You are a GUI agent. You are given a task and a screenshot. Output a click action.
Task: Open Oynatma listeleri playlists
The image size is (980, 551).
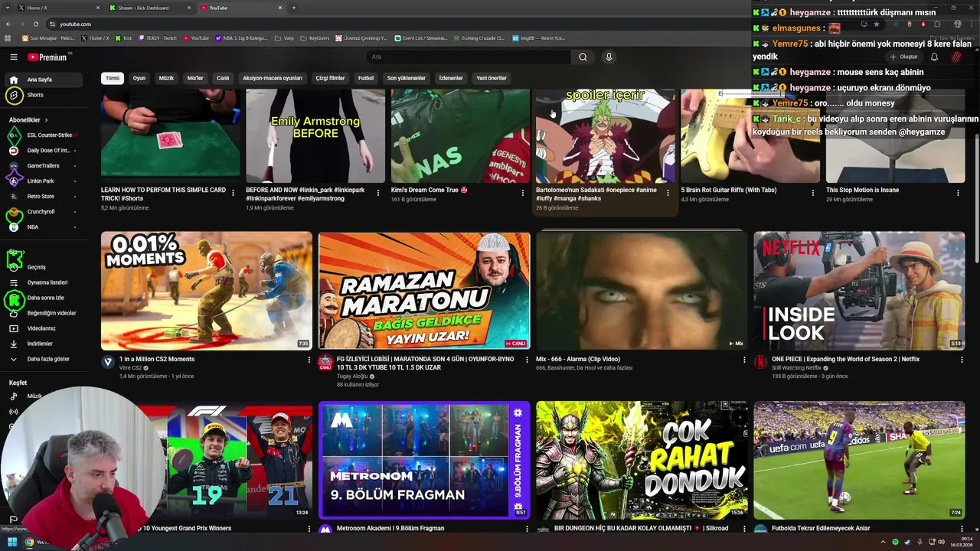[x=42, y=282]
